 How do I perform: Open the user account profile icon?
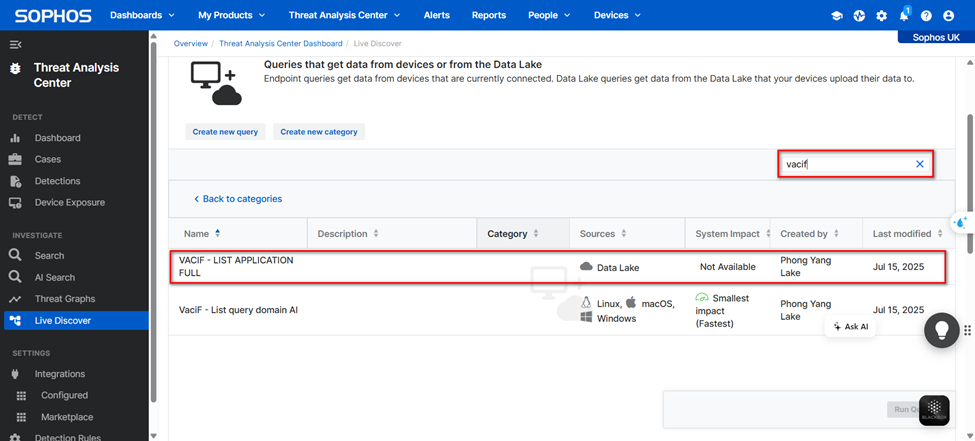[x=948, y=16]
